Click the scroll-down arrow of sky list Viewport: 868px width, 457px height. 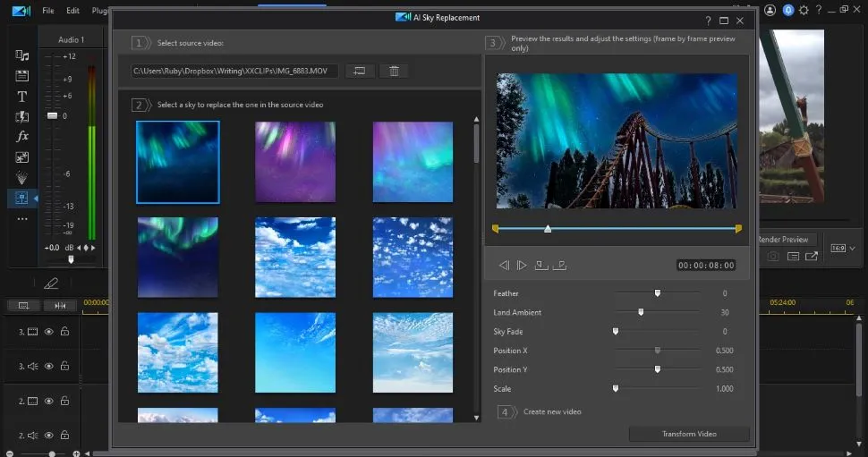coord(476,417)
